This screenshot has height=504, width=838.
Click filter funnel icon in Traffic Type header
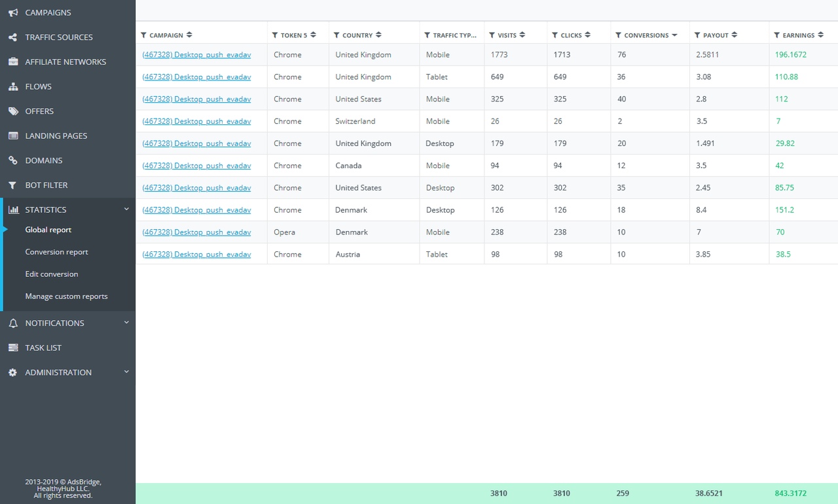point(428,35)
